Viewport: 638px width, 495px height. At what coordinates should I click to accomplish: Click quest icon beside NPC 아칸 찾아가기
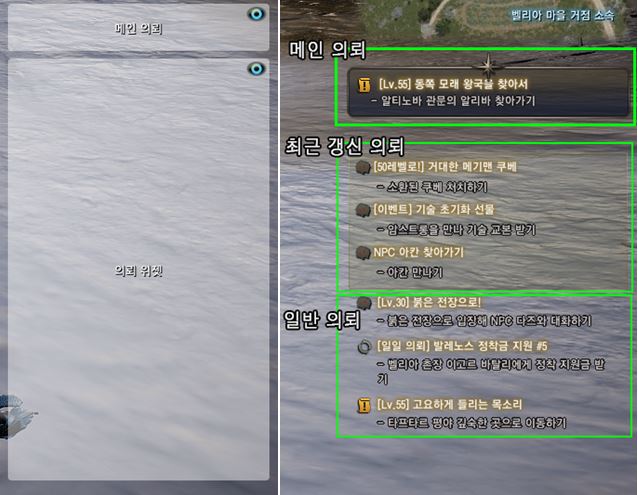coord(363,253)
